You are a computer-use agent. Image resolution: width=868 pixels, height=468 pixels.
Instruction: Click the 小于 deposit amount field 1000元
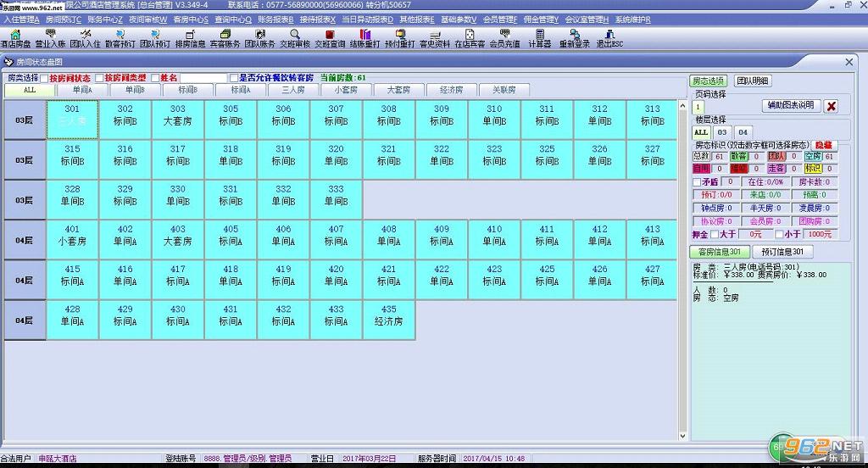[820, 234]
